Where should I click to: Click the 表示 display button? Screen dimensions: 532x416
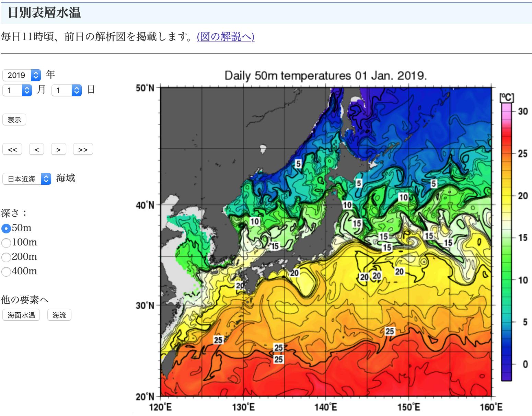click(14, 120)
